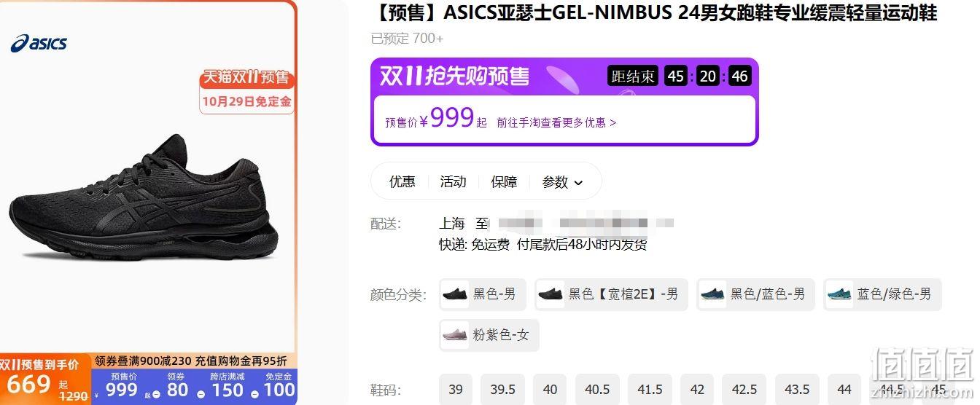Select the black men's shoe color thumbnail

pyautogui.click(x=456, y=294)
